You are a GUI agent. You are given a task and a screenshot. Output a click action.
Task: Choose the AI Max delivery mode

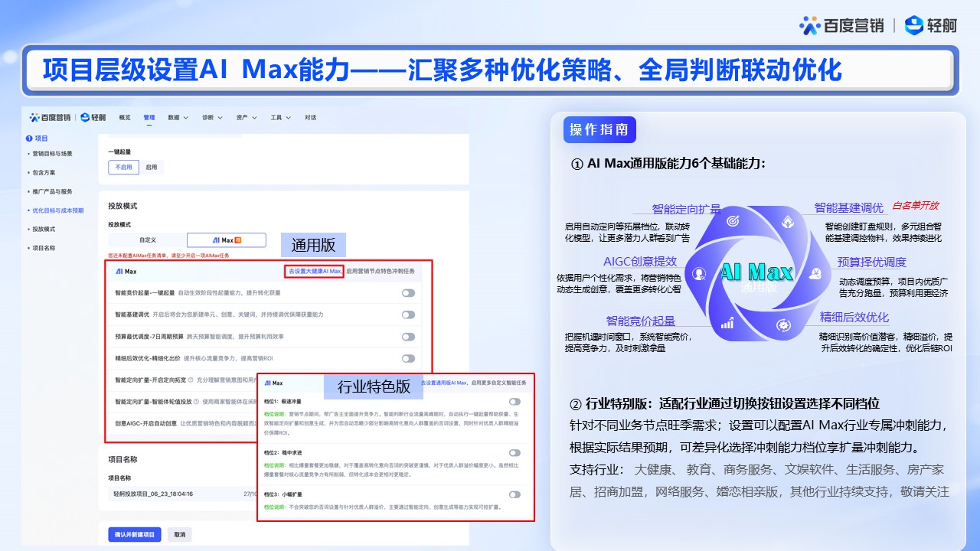[x=227, y=240]
